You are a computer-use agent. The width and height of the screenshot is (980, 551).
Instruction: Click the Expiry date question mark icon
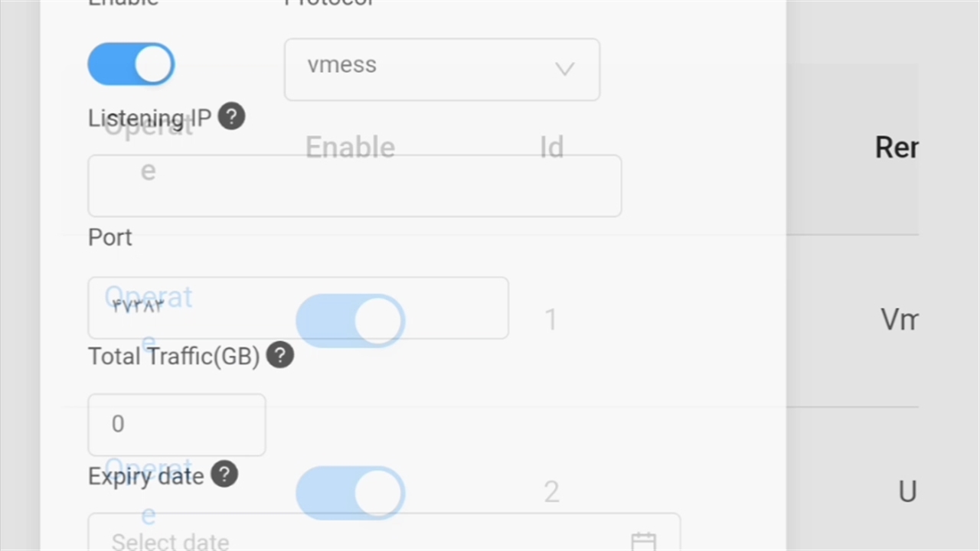click(x=224, y=474)
